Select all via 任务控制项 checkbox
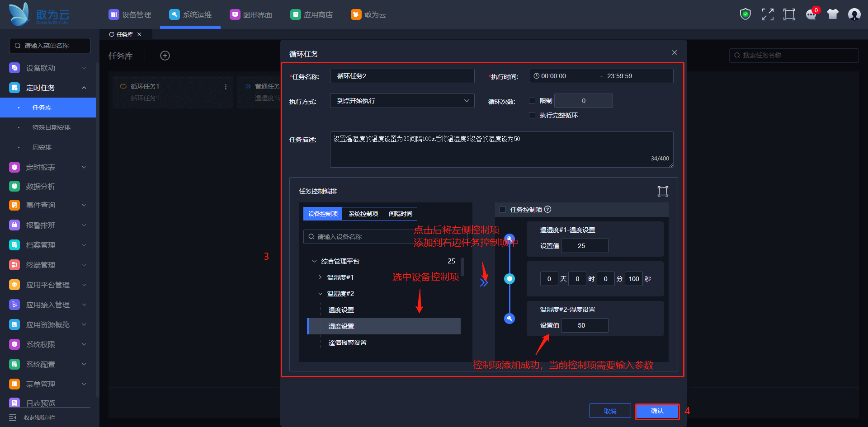 [503, 210]
